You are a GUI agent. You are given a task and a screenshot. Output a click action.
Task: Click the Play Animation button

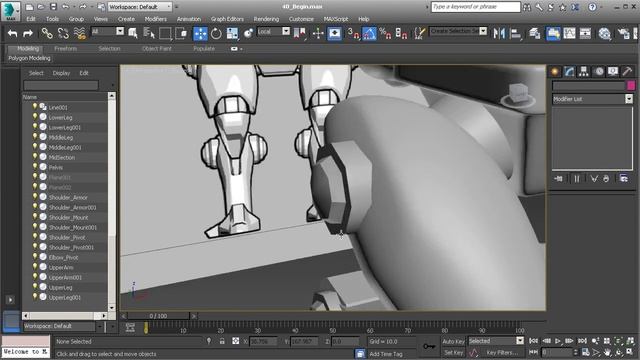558,341
